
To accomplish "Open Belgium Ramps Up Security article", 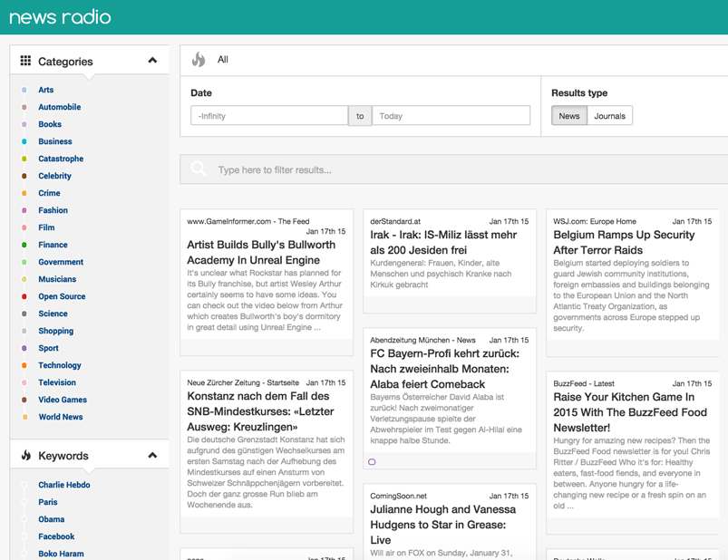I will tap(624, 242).
